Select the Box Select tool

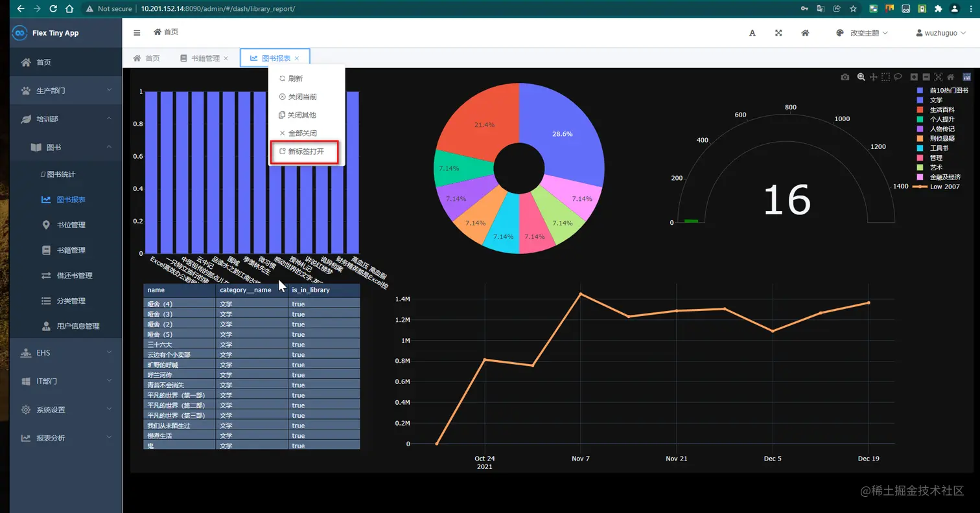pyautogui.click(x=886, y=77)
